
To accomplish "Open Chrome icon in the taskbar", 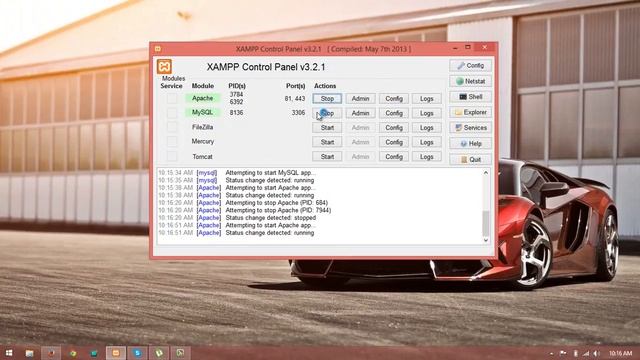I will pos(73,353).
